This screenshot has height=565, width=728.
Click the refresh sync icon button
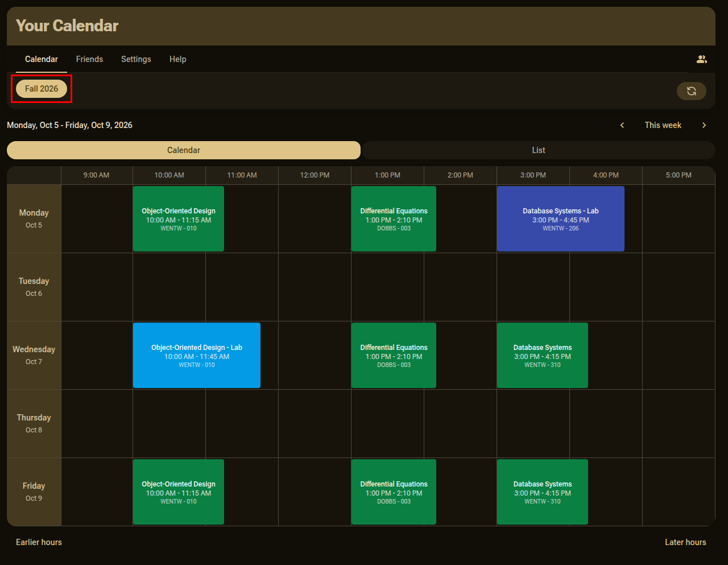pyautogui.click(x=692, y=91)
